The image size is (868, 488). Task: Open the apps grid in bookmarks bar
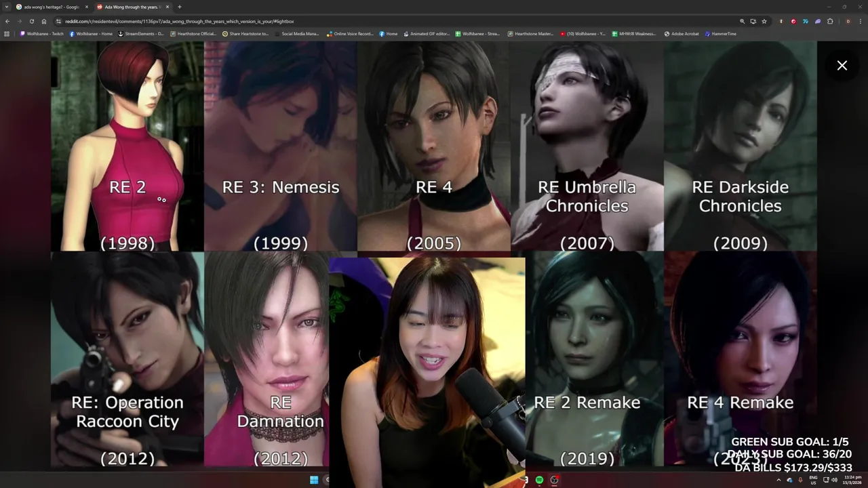[7, 33]
